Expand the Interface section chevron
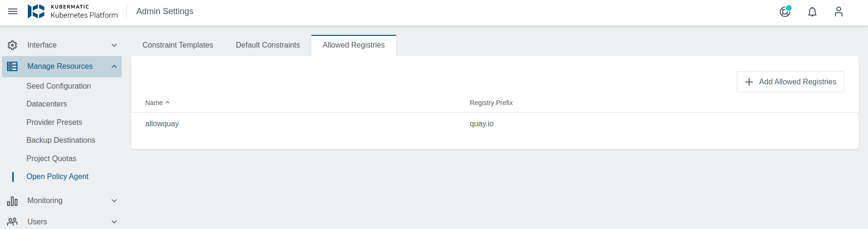Image resolution: width=868 pixels, height=229 pixels. (114, 45)
